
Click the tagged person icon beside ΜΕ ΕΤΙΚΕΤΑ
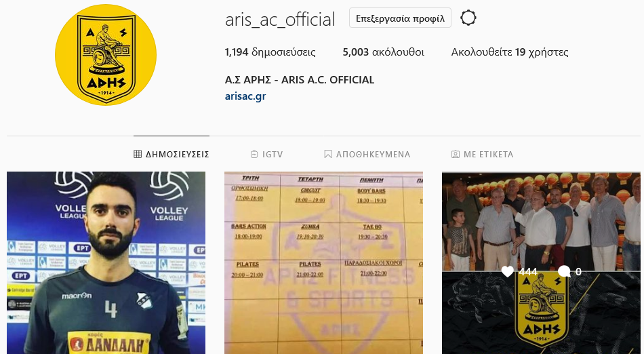click(455, 154)
